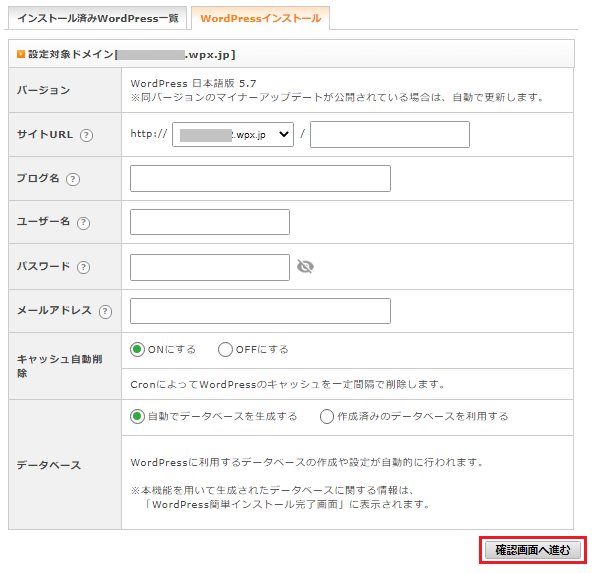Click help icon next to サイトURL
Screen dimensions: 592x573
pyautogui.click(x=86, y=135)
